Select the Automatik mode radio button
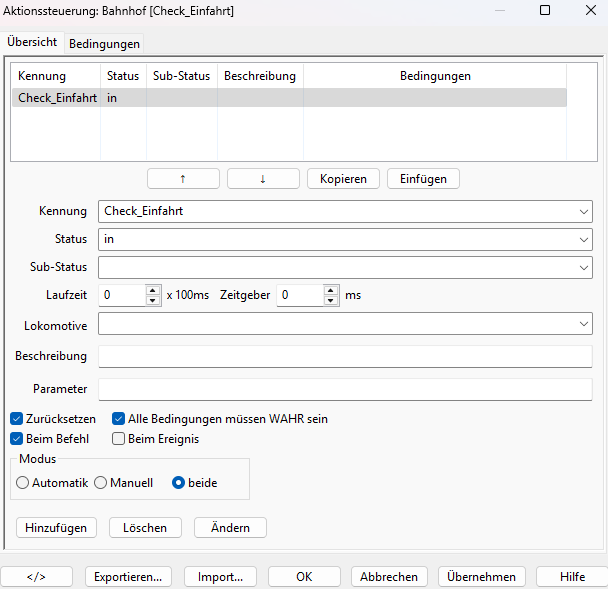This screenshot has height=589, width=608. 23,482
